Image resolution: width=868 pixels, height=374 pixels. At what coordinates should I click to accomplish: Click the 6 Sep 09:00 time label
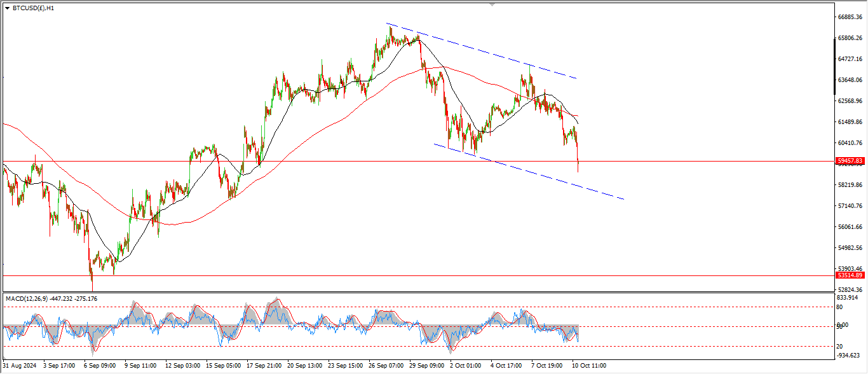tap(100, 366)
